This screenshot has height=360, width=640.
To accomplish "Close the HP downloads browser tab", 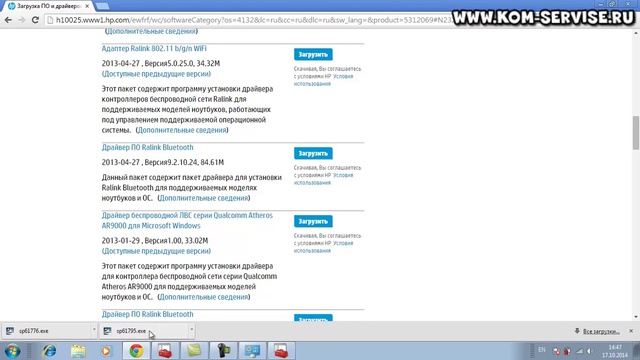I will pos(87,6).
